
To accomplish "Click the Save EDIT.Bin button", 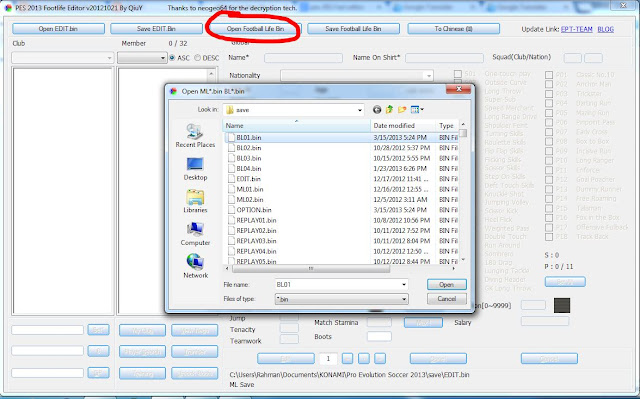I will coord(156,29).
